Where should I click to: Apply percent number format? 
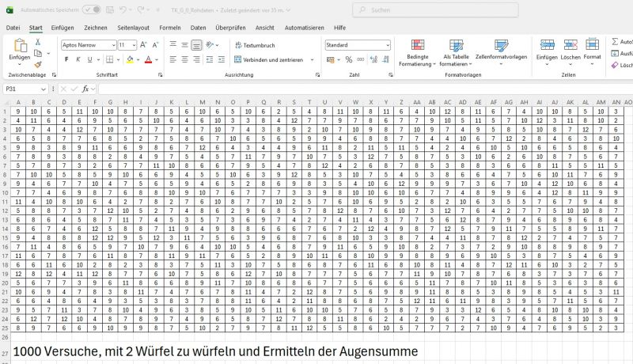(349, 59)
